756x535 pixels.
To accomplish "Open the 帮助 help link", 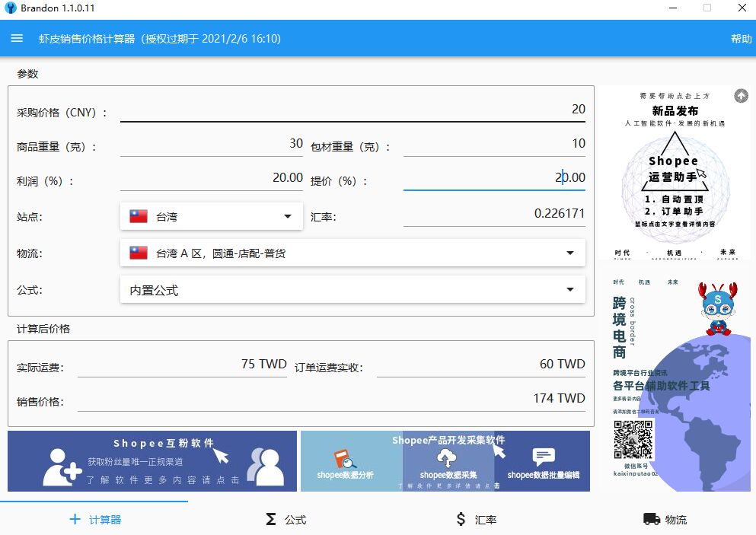I will coord(741,39).
